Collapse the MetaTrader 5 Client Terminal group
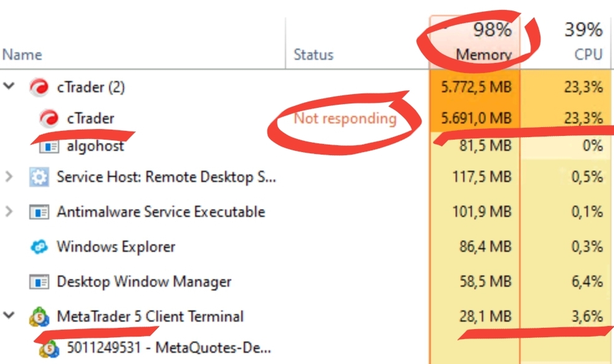 9,316
